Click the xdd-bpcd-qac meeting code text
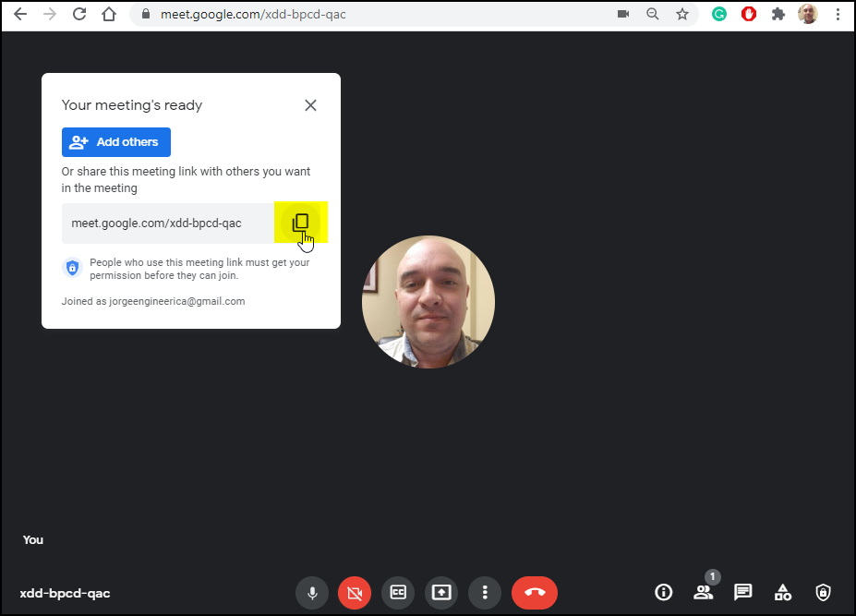 pos(65,593)
